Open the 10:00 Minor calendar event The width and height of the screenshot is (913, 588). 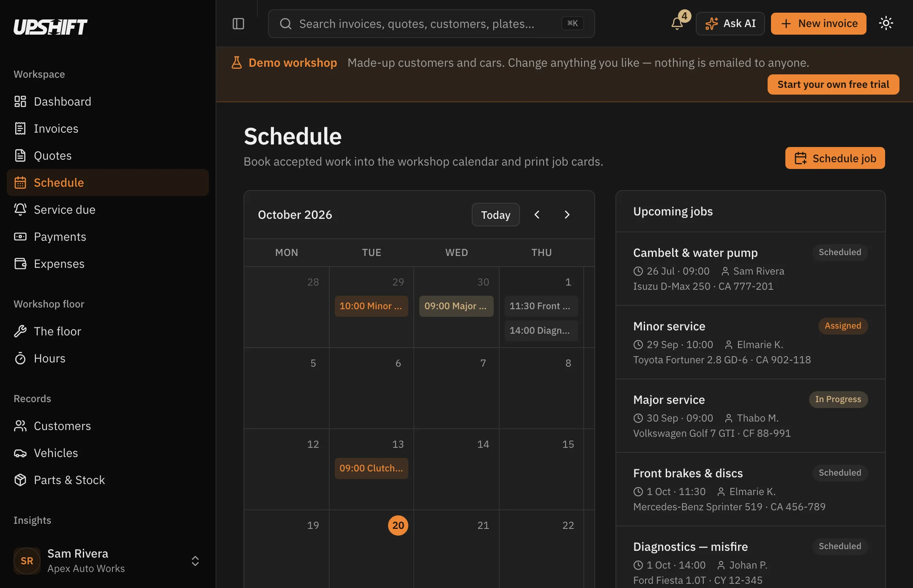[371, 306]
